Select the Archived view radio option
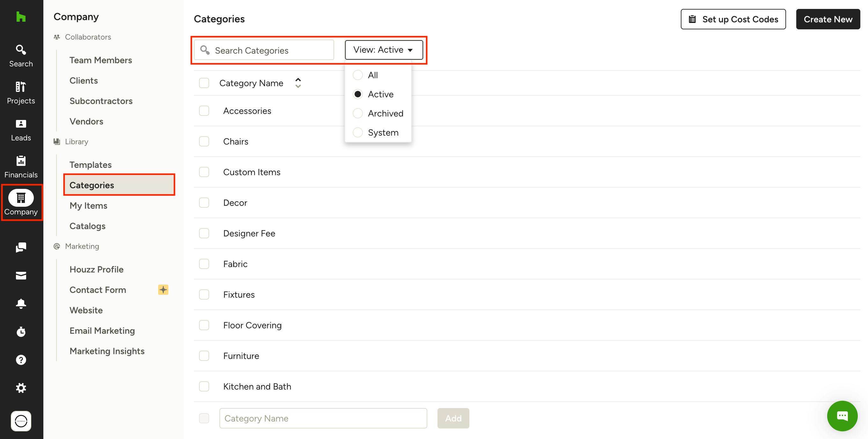 [358, 114]
